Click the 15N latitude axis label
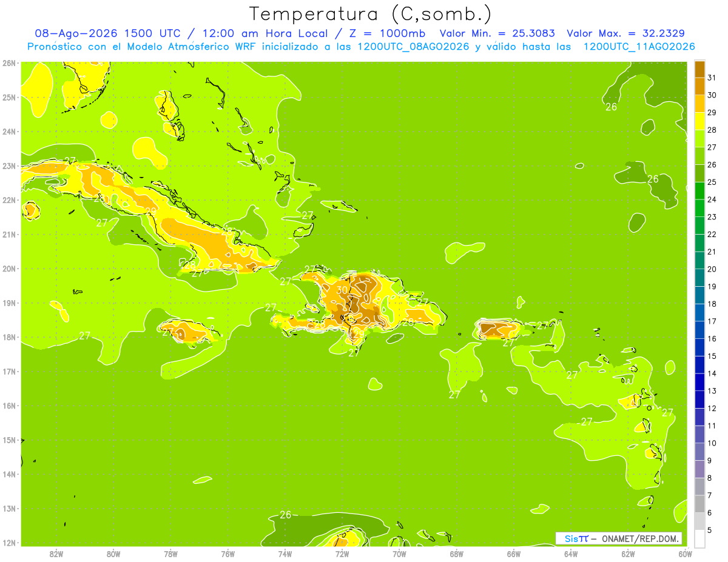The width and height of the screenshot is (728, 562). (9, 440)
